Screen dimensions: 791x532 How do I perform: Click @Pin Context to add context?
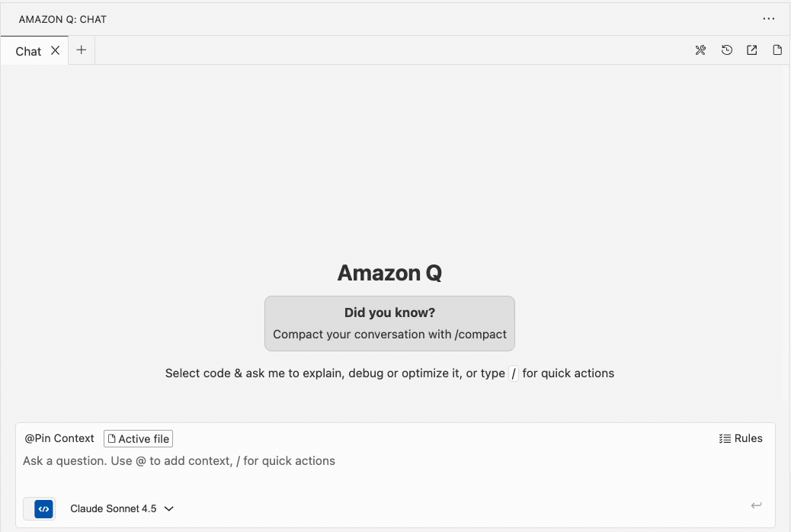coord(59,438)
